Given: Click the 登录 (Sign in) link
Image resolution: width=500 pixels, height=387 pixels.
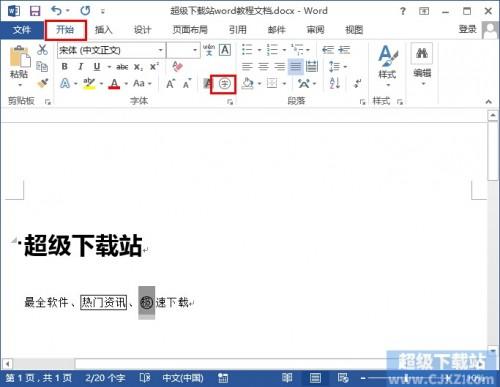Looking at the screenshot, I should (x=467, y=29).
